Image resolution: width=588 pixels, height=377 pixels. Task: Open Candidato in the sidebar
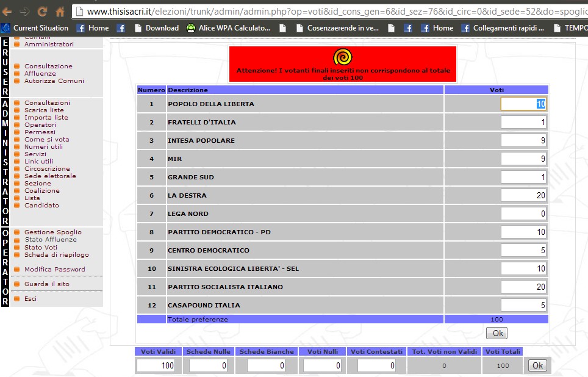pos(41,205)
